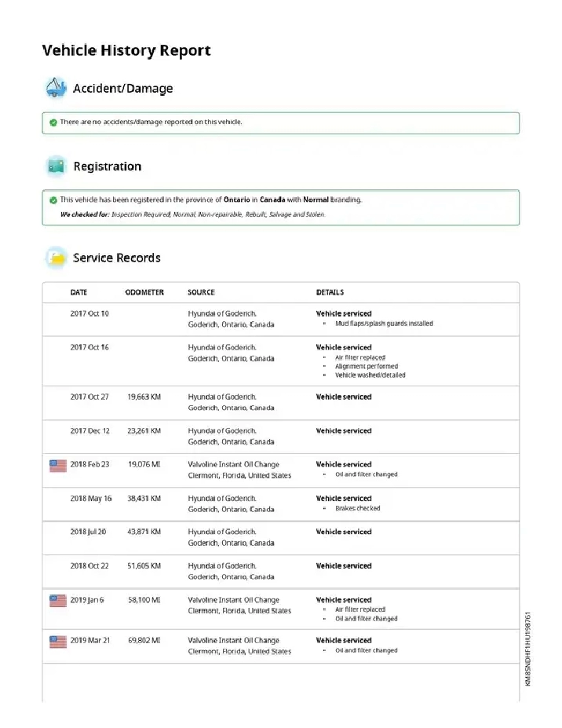This screenshot has width=562, height=728.
Task: Select the 2017 Oct 10 service date
Action: tap(89, 313)
